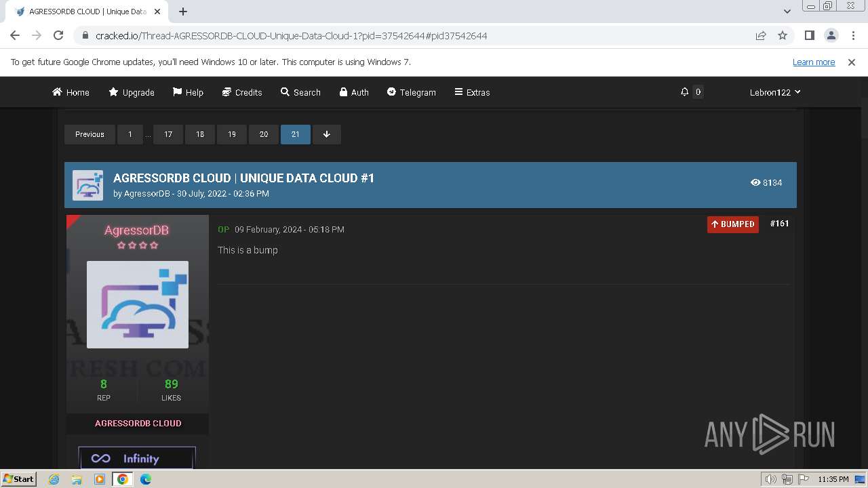Viewport: 868px width, 488px height.
Task: Click the Infinity rank badge
Action: tap(137, 457)
